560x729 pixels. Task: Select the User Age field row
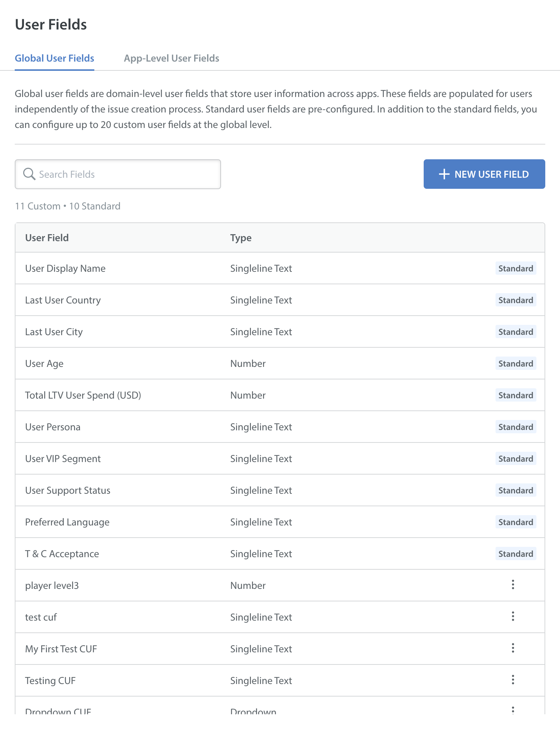click(x=44, y=364)
